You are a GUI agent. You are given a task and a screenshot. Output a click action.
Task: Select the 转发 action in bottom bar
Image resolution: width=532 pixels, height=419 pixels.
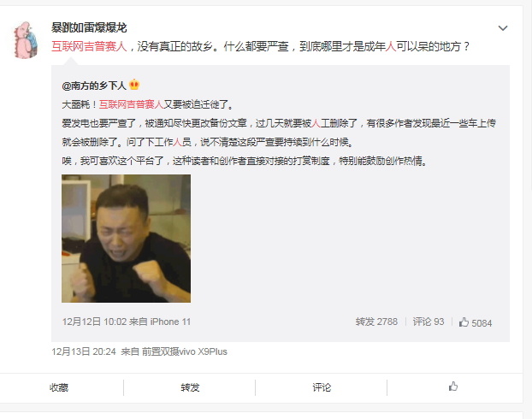190,387
